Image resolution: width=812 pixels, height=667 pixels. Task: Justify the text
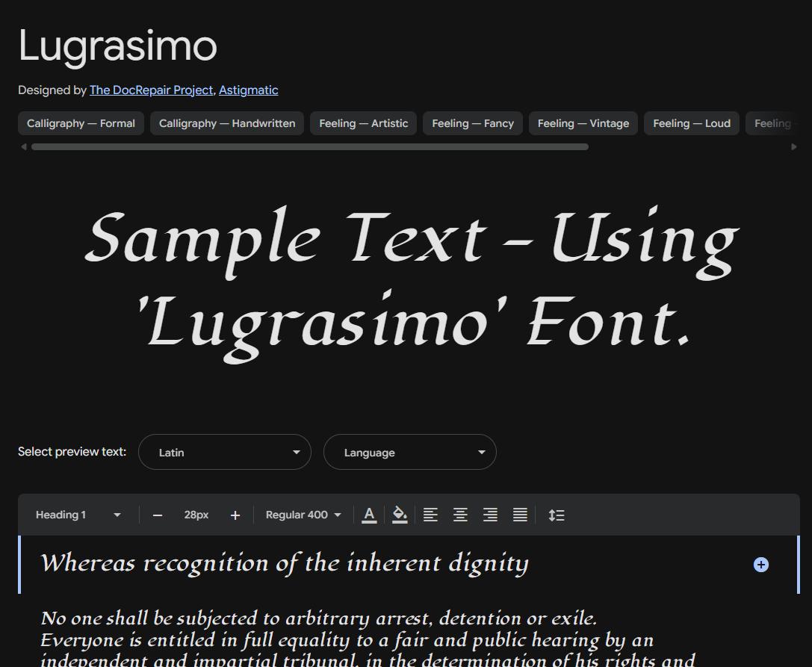point(520,515)
